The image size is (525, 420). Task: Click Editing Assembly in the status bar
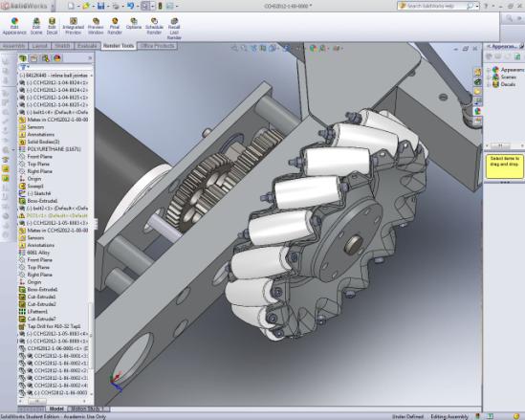449,416
